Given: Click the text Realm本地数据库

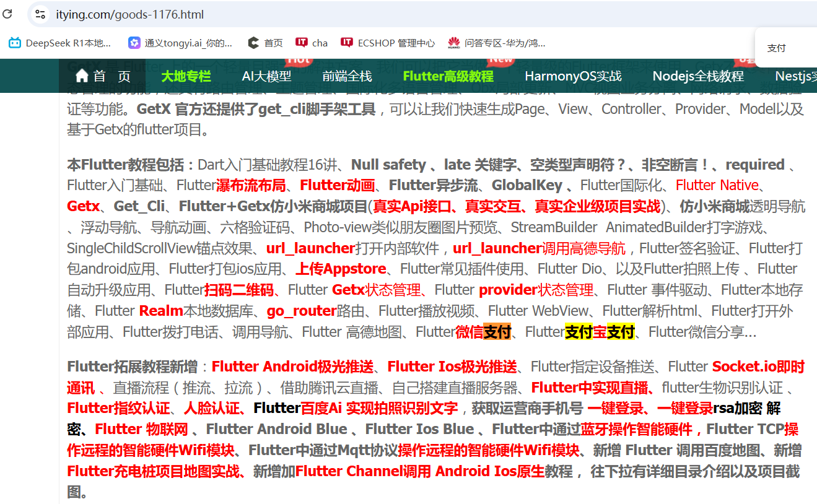Looking at the screenshot, I should [x=196, y=311].
